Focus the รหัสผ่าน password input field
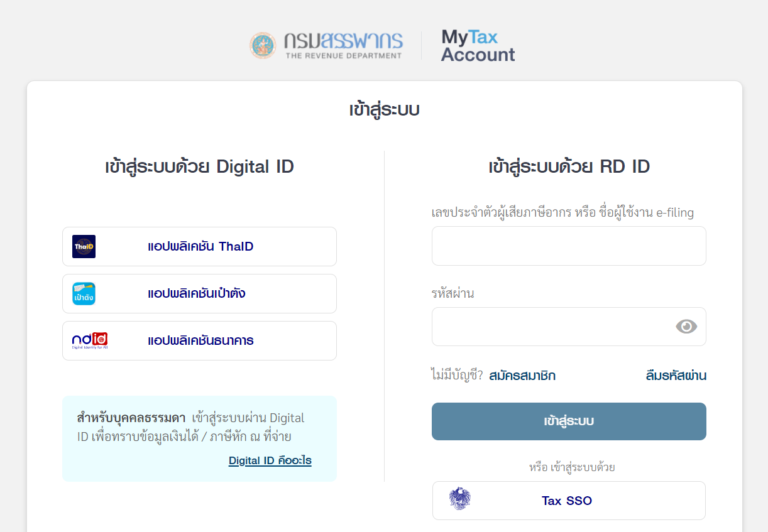Image resolution: width=768 pixels, height=532 pixels. (550, 327)
